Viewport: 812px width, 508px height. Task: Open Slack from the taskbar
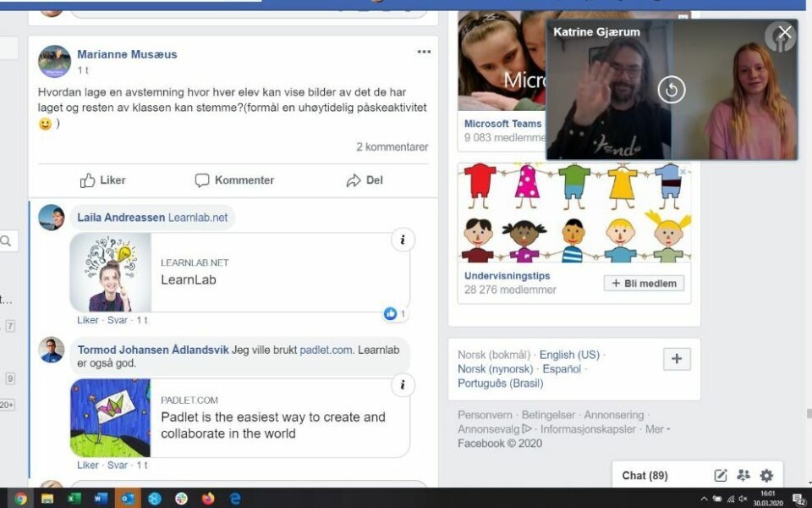[x=181, y=499]
